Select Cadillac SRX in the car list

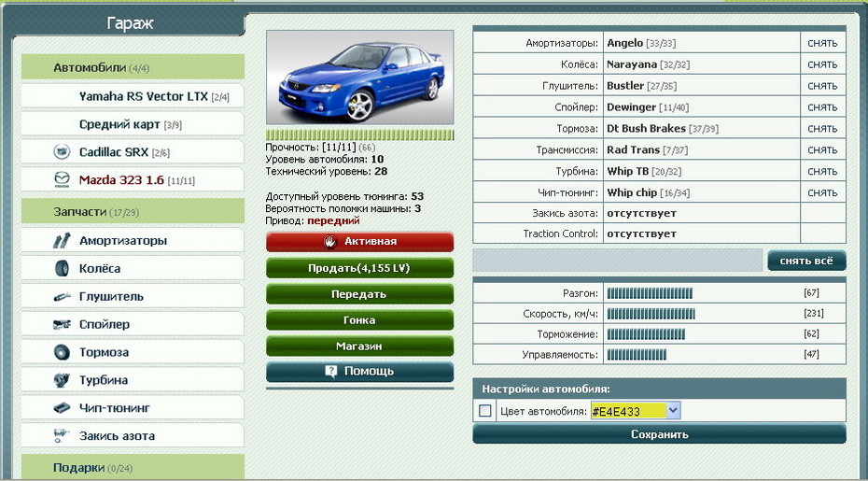133,152
